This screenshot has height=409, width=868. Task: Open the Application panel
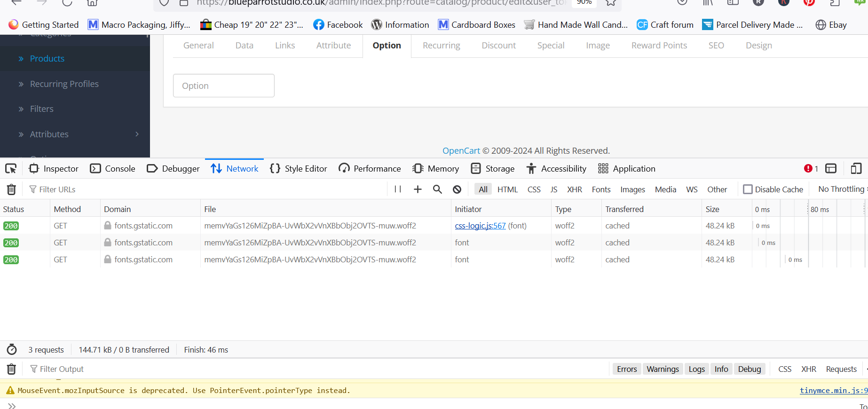click(x=626, y=168)
